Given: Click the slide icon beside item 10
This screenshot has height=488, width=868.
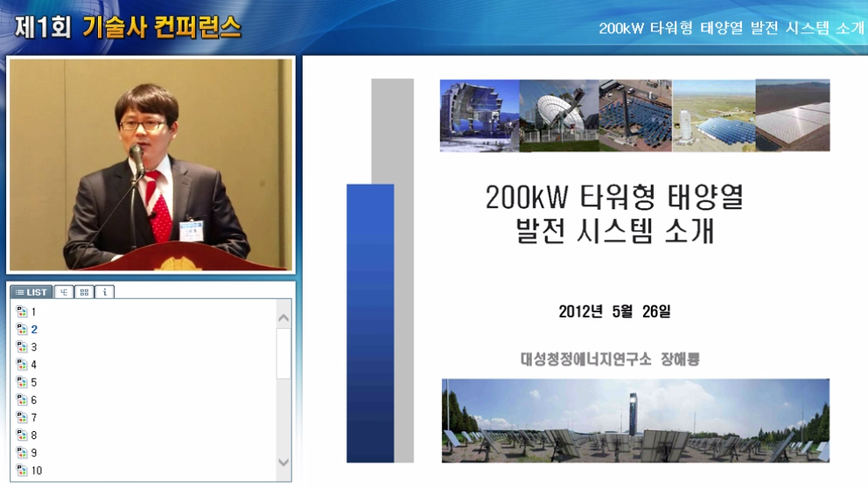Looking at the screenshot, I should pos(22,471).
